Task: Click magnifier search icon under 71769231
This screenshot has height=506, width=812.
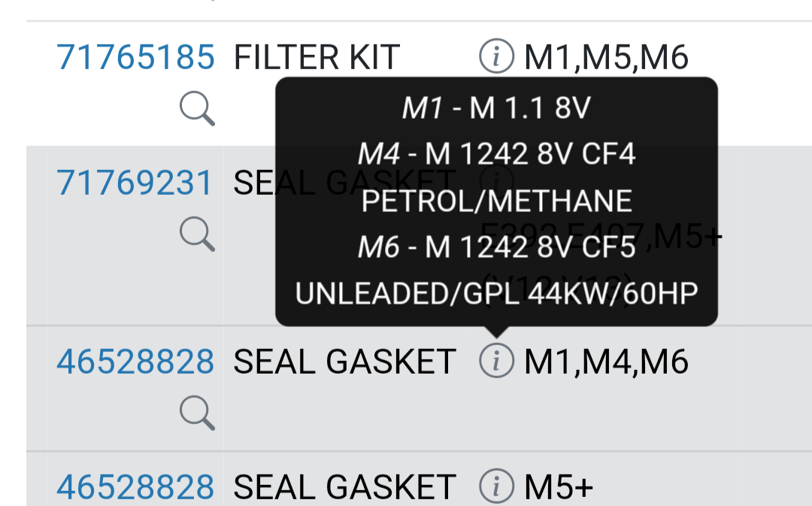Action: click(x=197, y=234)
